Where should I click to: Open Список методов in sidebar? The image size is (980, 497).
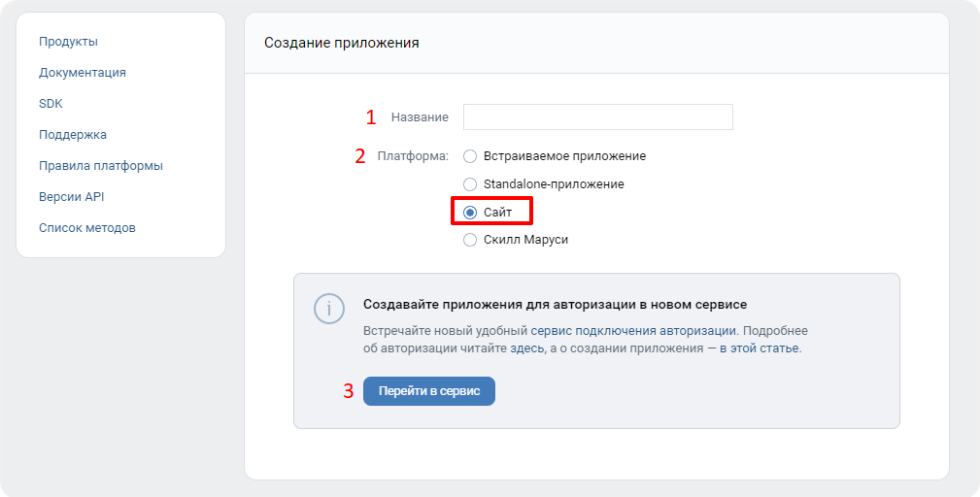point(86,228)
